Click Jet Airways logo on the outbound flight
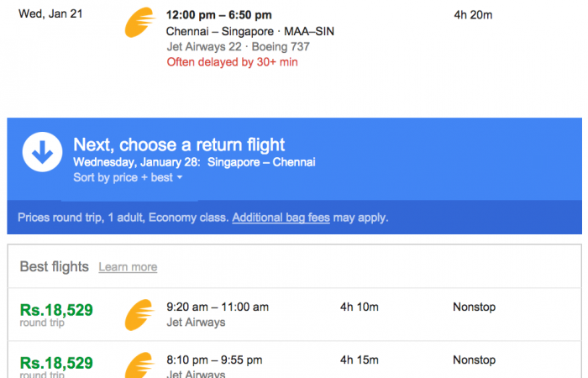The height and width of the screenshot is (378, 588). point(139,24)
